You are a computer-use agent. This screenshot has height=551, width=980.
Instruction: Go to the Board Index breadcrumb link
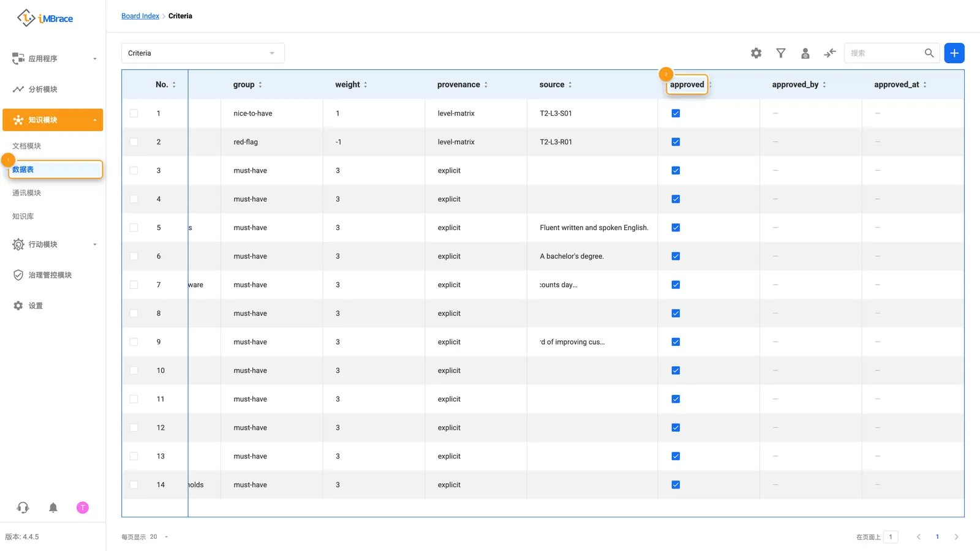(x=140, y=16)
